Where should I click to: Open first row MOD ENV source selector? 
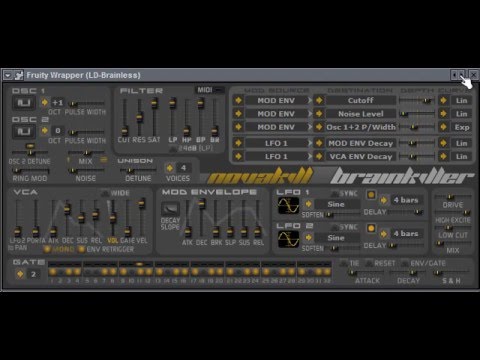point(238,100)
